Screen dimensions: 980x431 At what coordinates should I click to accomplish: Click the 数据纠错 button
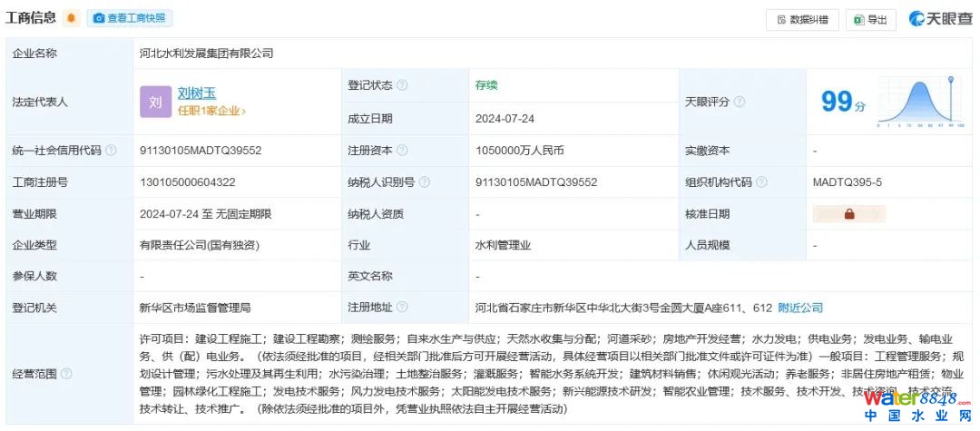point(801,19)
